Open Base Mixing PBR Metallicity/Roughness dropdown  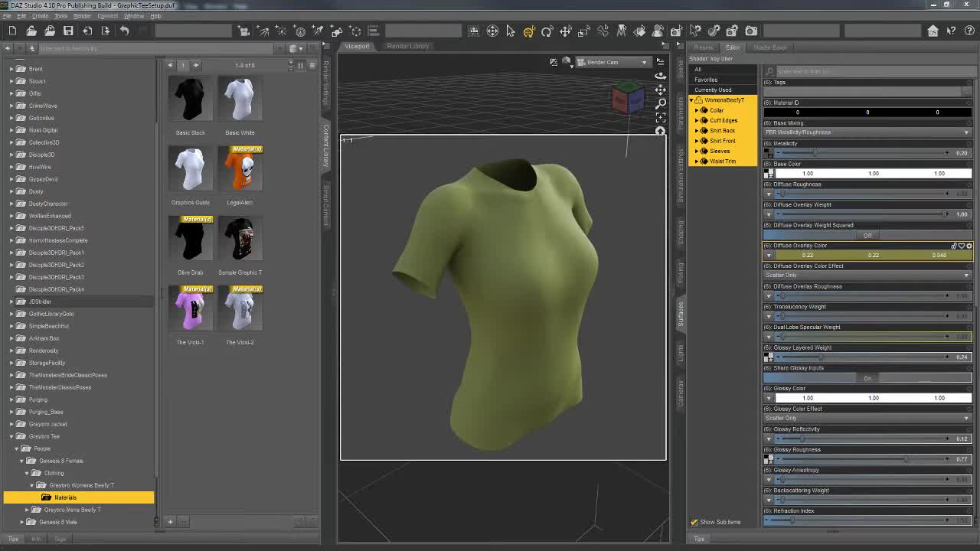pyautogui.click(x=867, y=132)
